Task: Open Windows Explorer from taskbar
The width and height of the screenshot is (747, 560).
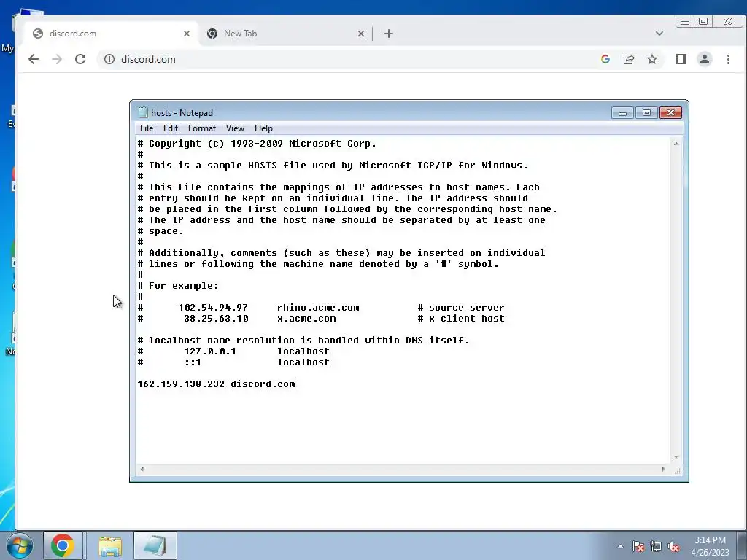Action: point(110,545)
